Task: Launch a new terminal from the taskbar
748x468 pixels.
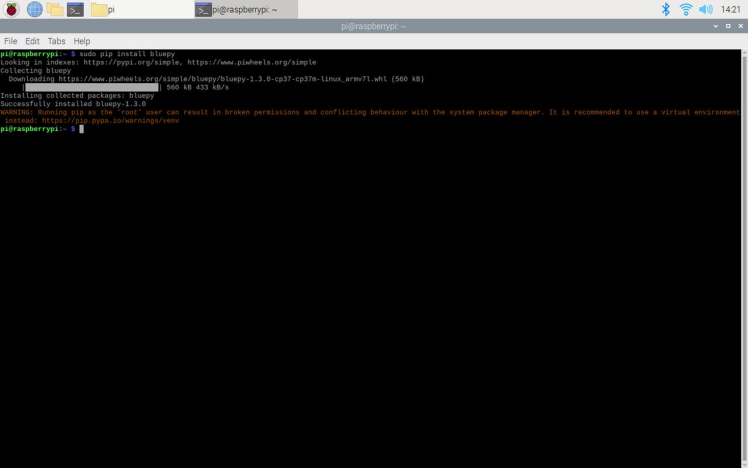Action: click(x=75, y=9)
